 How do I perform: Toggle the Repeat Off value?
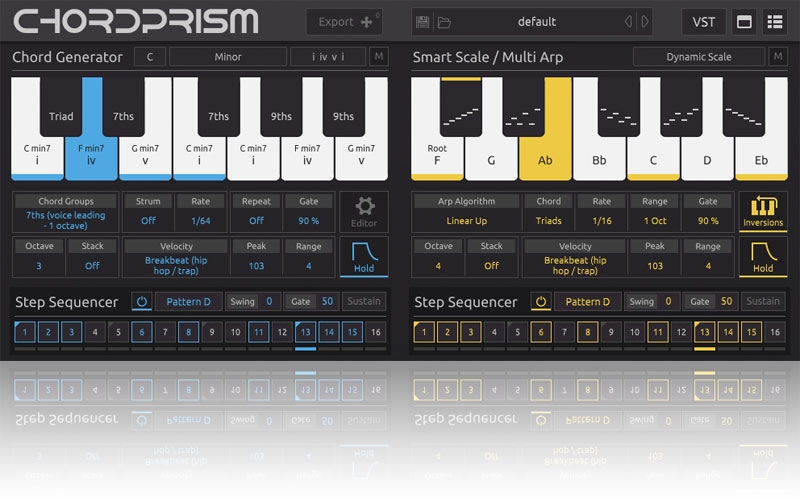[256, 220]
